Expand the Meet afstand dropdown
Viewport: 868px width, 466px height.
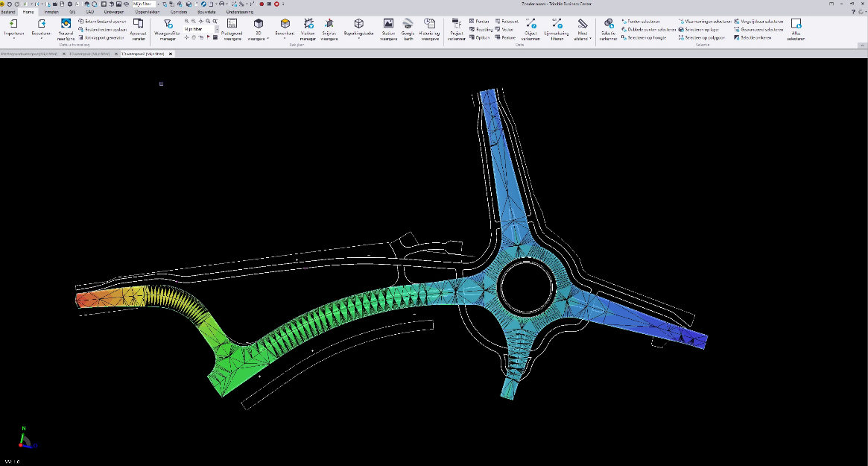pos(591,38)
